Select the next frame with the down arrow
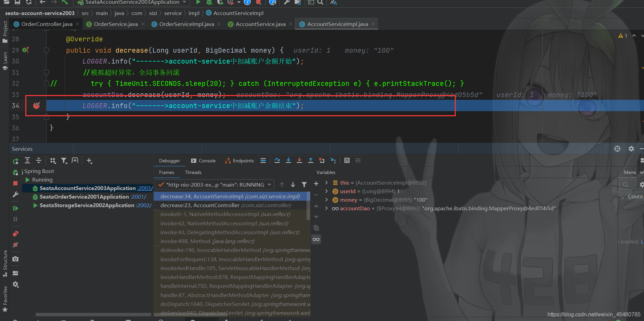The width and height of the screenshot is (644, 321). 293,185
